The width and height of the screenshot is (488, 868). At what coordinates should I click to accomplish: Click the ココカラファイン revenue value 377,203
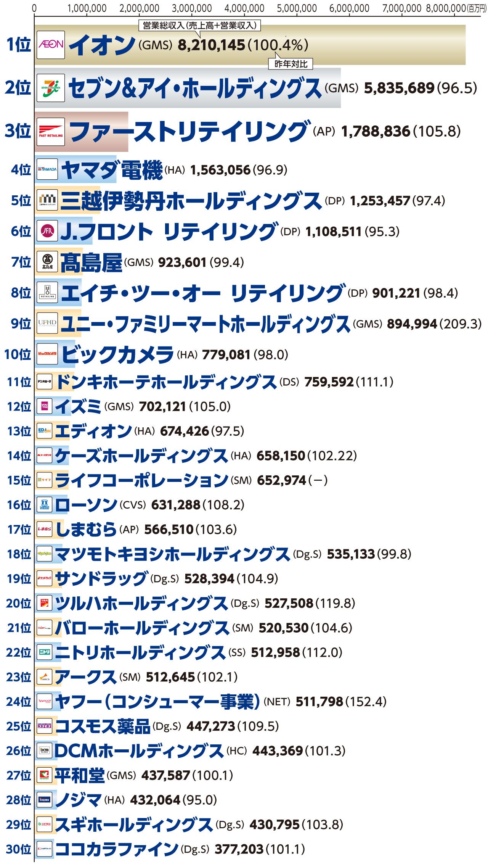coord(239,849)
